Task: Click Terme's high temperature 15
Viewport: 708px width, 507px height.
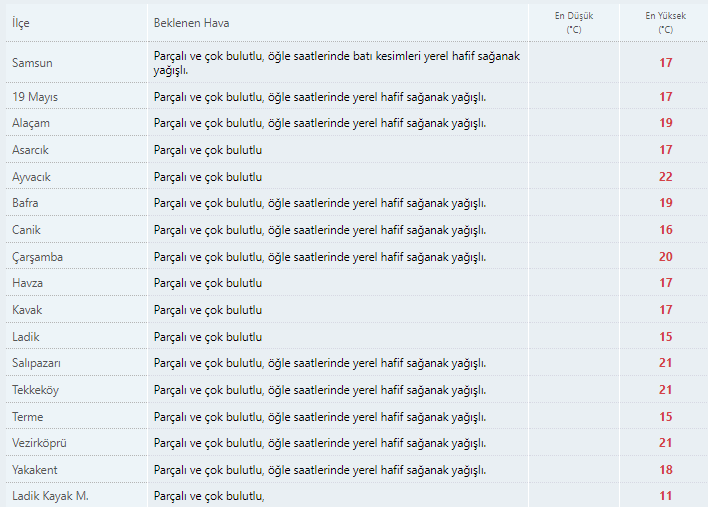Action: [x=666, y=416]
